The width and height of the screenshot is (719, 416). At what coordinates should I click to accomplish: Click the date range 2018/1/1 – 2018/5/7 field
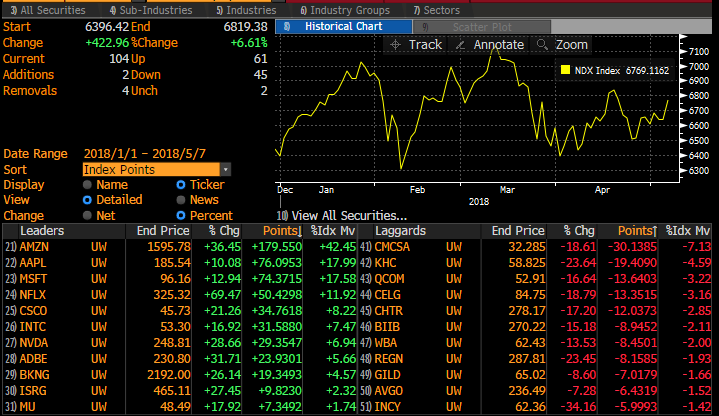pos(144,154)
